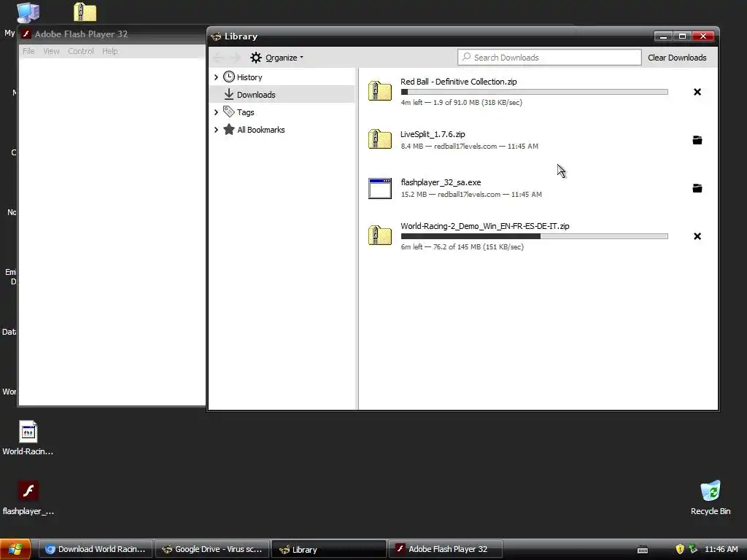
Task: Switch to Library taskbar button
Action: pos(329,549)
